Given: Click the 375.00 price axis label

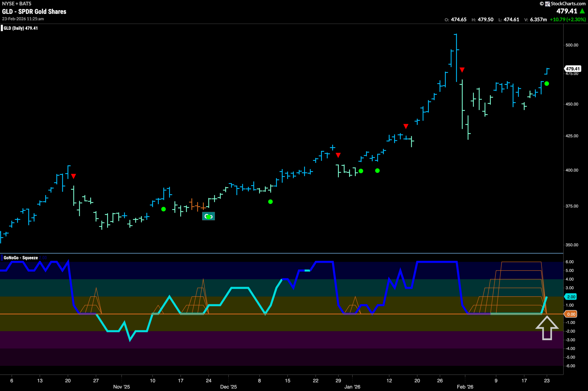Looking at the screenshot, I should tap(571, 206).
